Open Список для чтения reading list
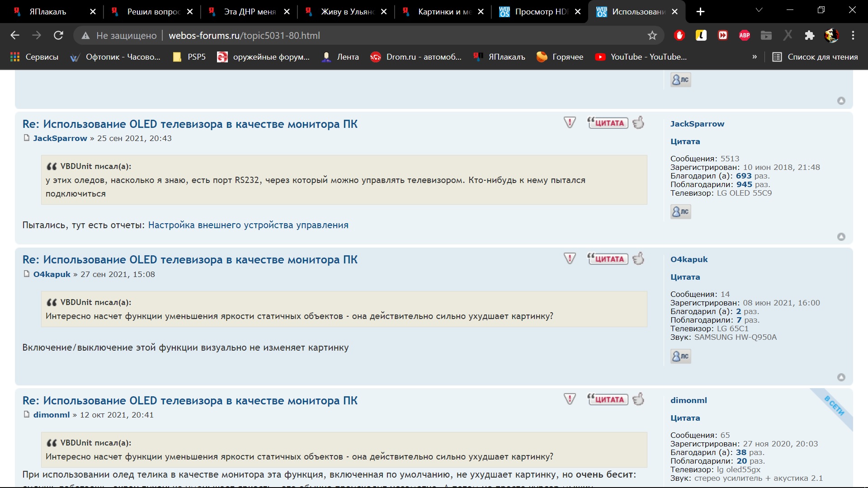868x488 pixels. (815, 57)
